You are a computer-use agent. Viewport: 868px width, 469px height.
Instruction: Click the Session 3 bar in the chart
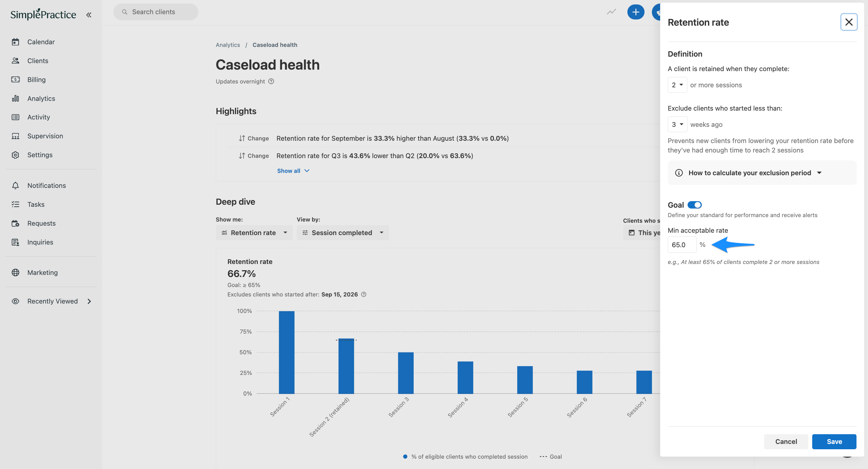tap(406, 373)
